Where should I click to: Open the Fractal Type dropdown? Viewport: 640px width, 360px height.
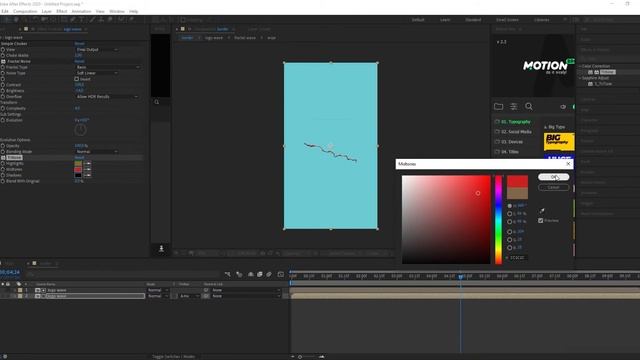(x=108, y=67)
